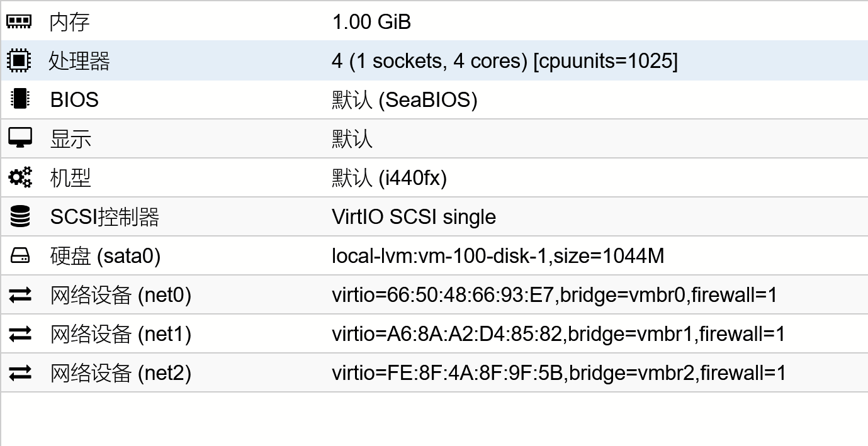Select the BIOS hardware row label
This screenshot has width=868, height=446.
74,99
